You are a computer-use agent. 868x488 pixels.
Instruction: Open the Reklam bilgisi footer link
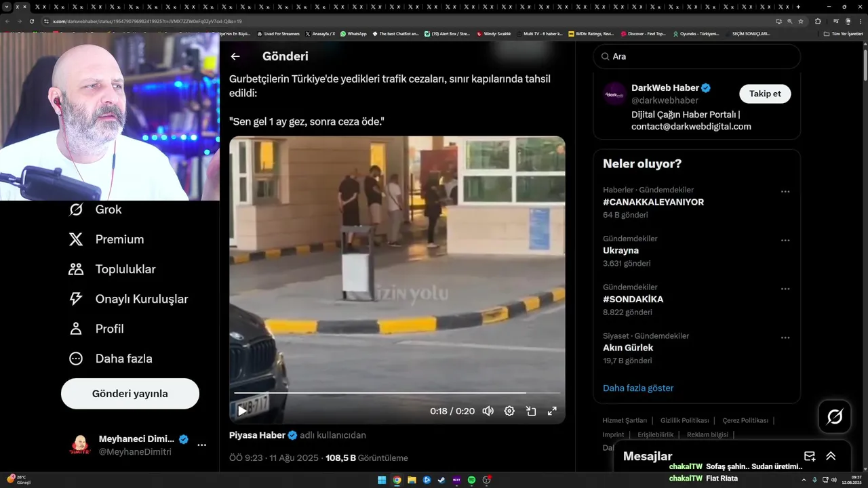coord(707,434)
